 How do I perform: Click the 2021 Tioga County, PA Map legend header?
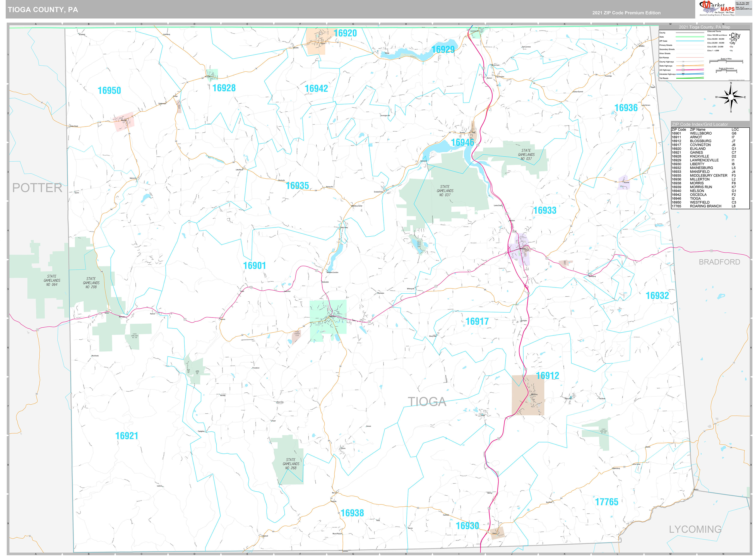(704, 27)
